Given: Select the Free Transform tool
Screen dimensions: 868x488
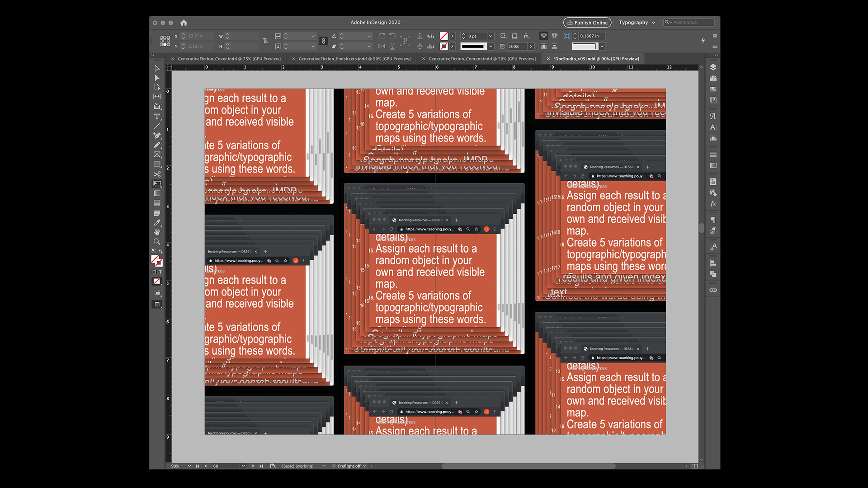Looking at the screenshot, I should pos(157,184).
